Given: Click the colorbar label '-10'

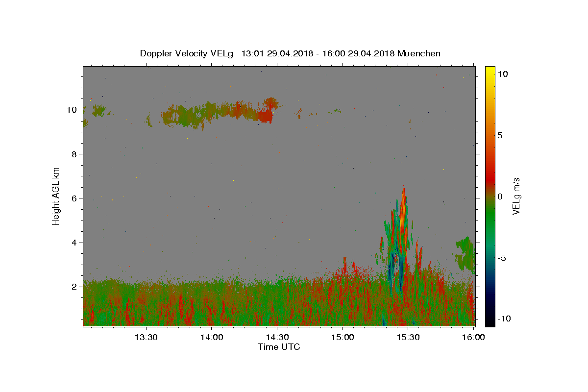Looking at the screenshot, I should 504,319.
